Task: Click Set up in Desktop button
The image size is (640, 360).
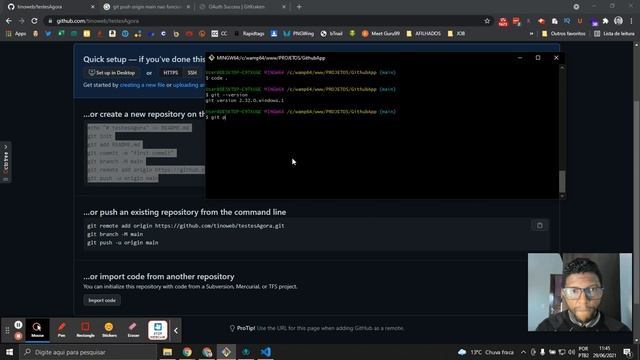Action: [111, 73]
